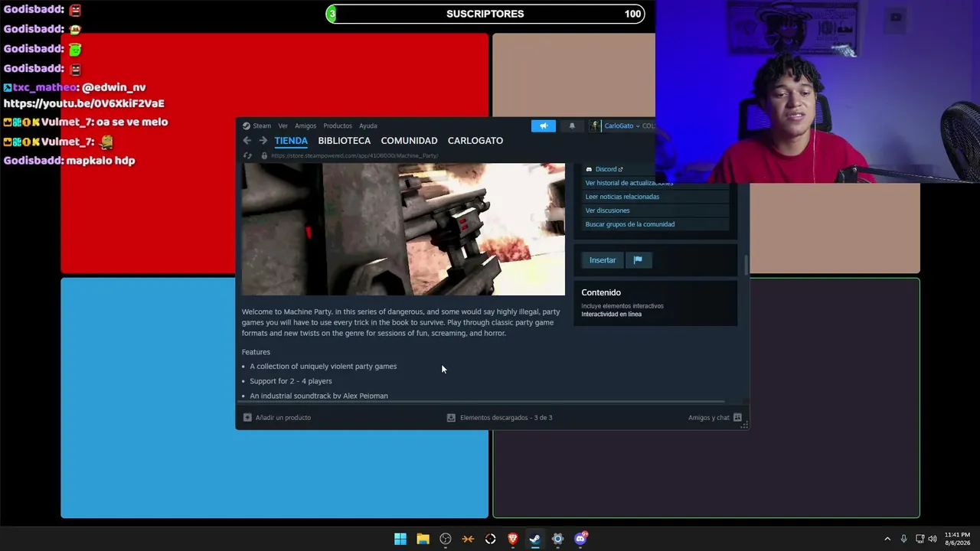Show hidden system tray icons
This screenshot has height=551, width=980.
pos(887,539)
